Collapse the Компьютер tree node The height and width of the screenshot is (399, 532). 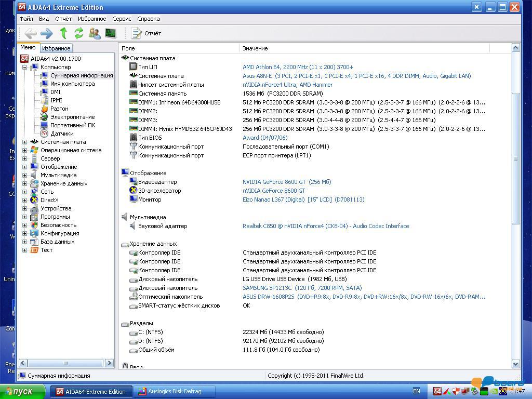[24, 67]
